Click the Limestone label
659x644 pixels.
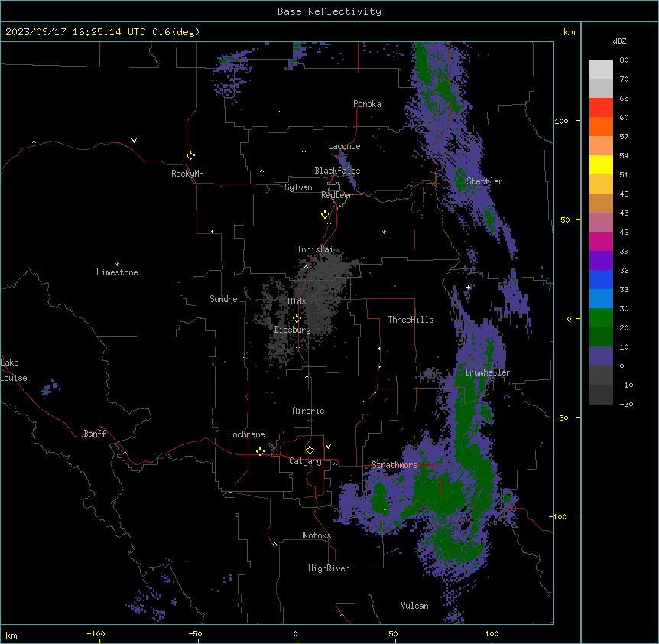click(x=117, y=272)
